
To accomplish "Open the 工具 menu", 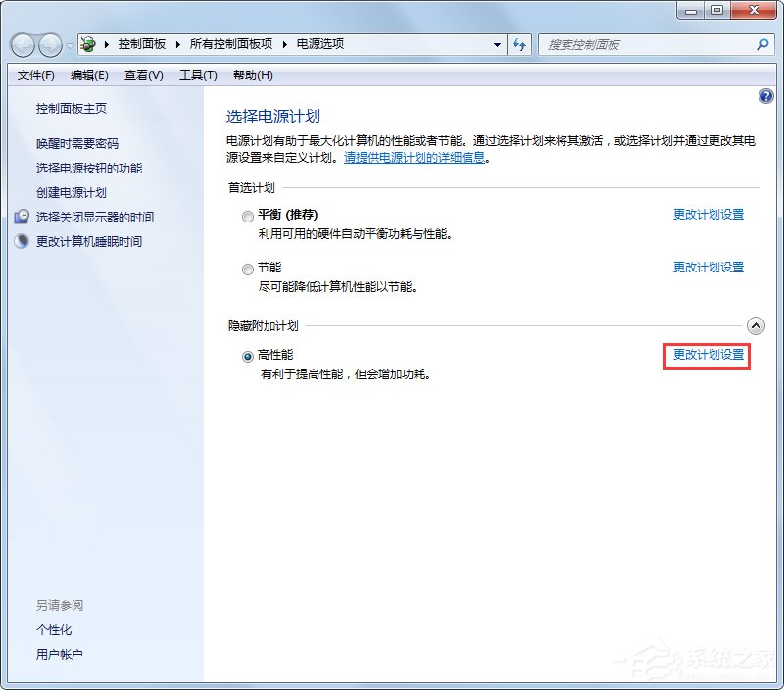I will [196, 74].
